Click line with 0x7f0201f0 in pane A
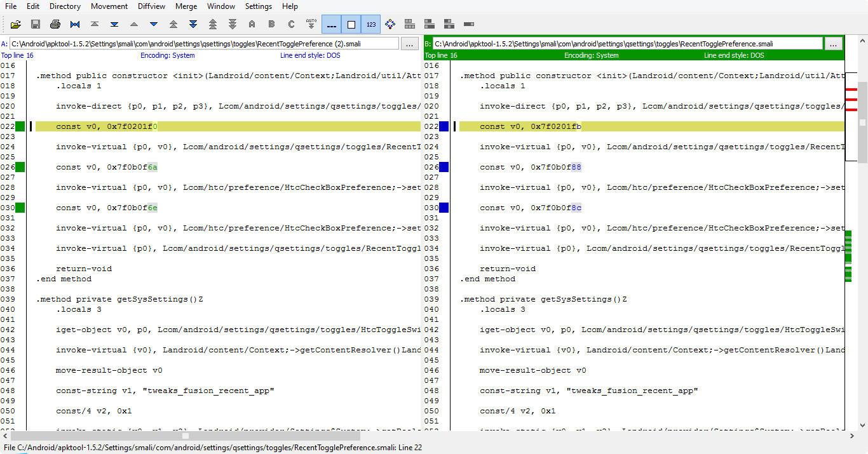Viewport: 868px width, 454px height. click(228, 126)
